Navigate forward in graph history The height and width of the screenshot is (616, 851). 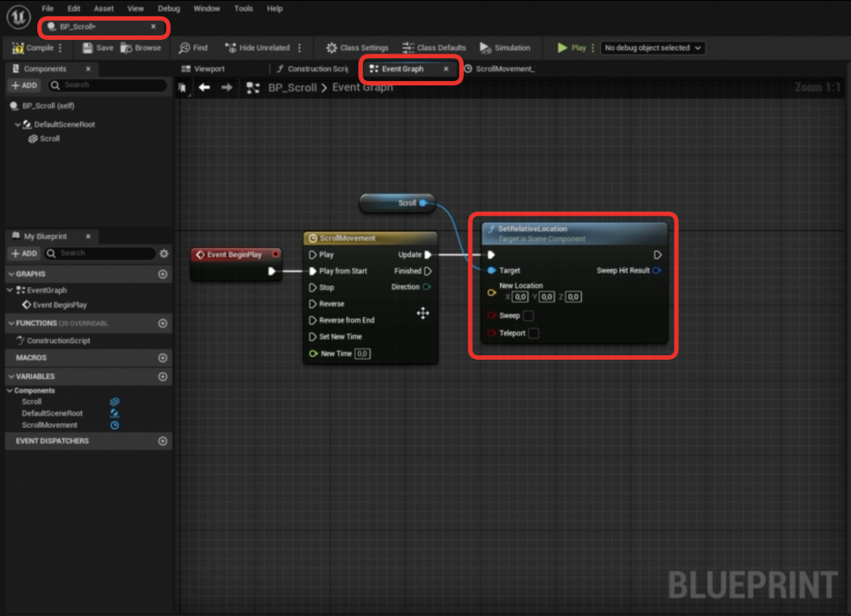pyautogui.click(x=227, y=87)
